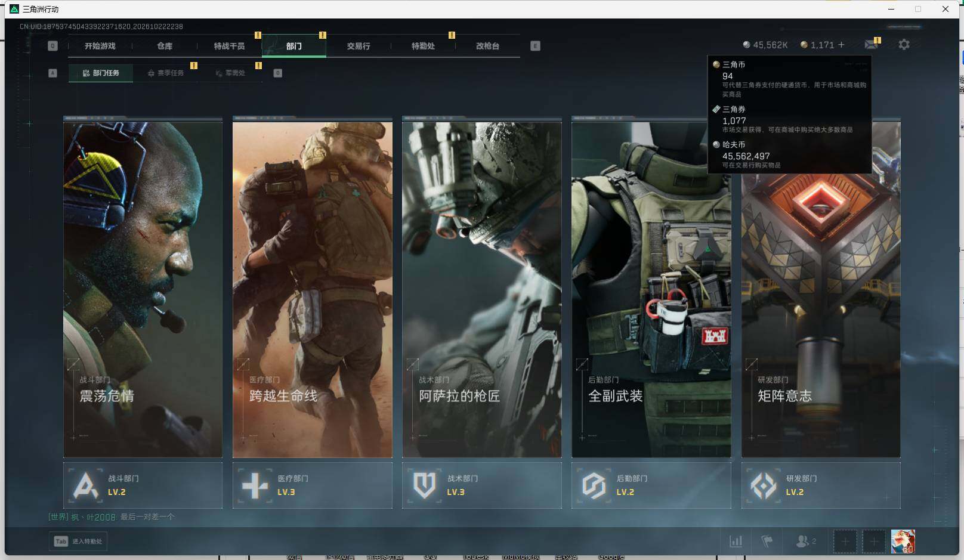The width and height of the screenshot is (964, 560).
Task: Click the 研发部门 LV.2 emblem panel
Action: click(821, 485)
